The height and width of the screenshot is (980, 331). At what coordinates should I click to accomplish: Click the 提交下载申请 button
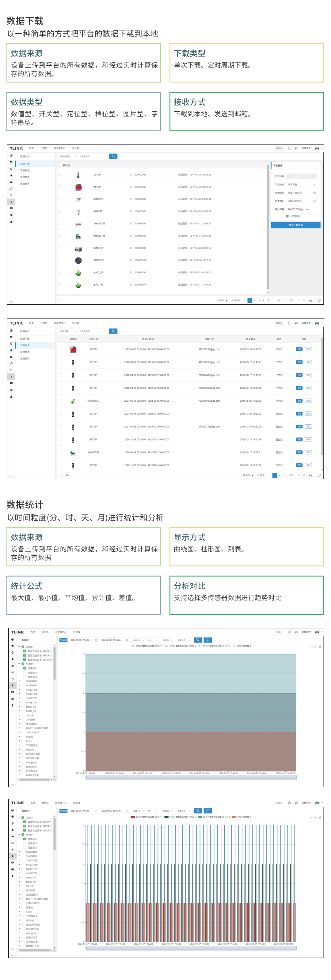click(296, 225)
